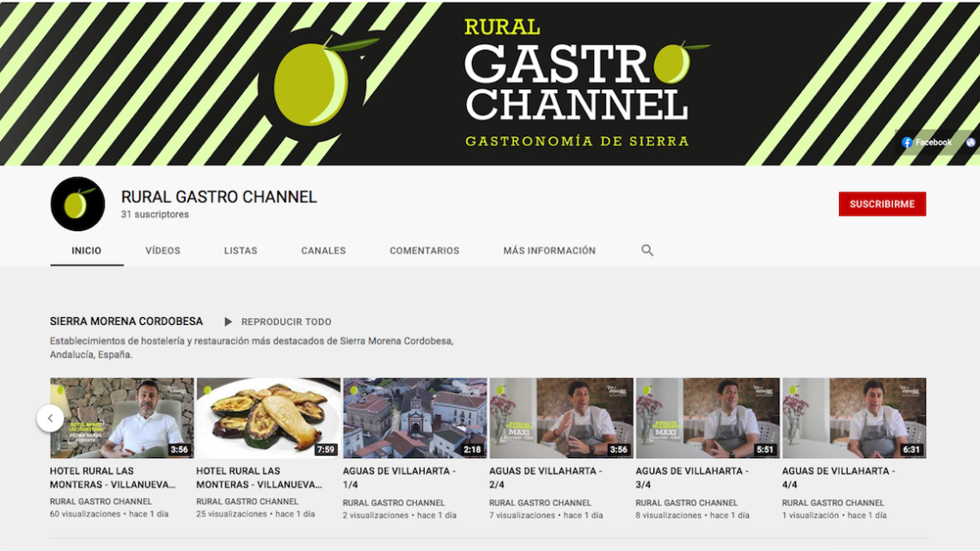Open the Sierra Morena Cordobesa playlist title

(126, 321)
